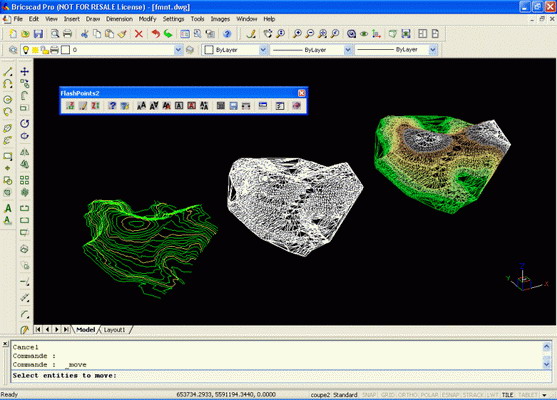
Task: Toggle ORTHO mode in status bar
Action: pos(408,395)
